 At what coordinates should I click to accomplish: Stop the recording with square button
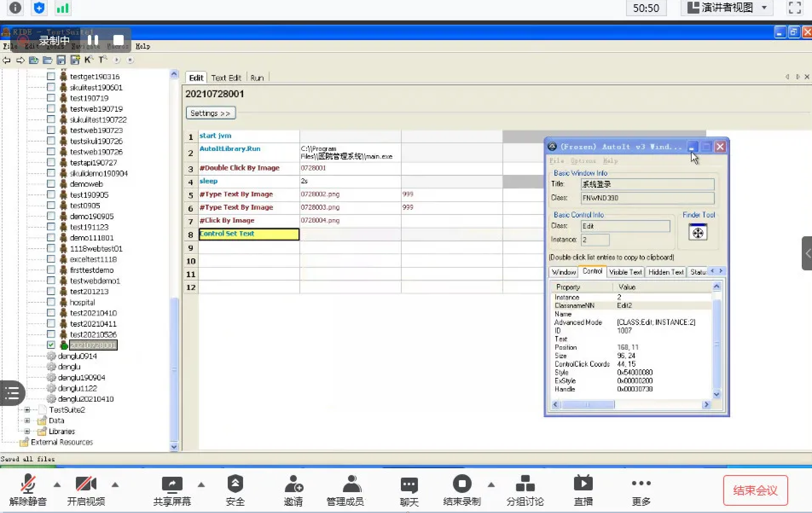[118, 41]
